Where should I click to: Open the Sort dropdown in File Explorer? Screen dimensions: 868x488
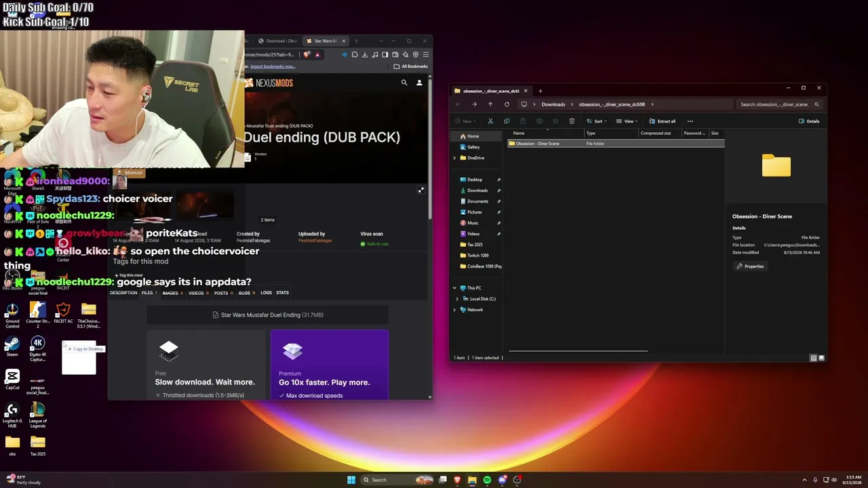coord(595,121)
